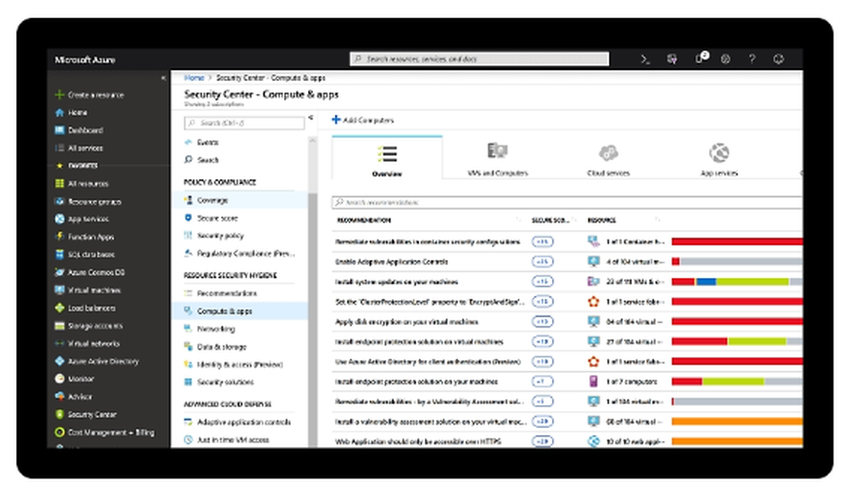Open Cloud Shell from top bar
This screenshot has width=853, height=504.
(x=645, y=59)
